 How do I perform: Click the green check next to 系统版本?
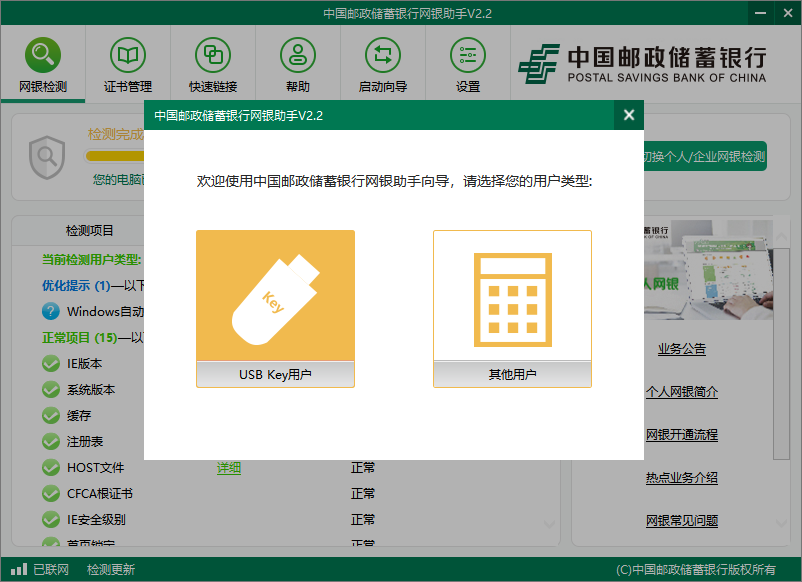pos(51,390)
